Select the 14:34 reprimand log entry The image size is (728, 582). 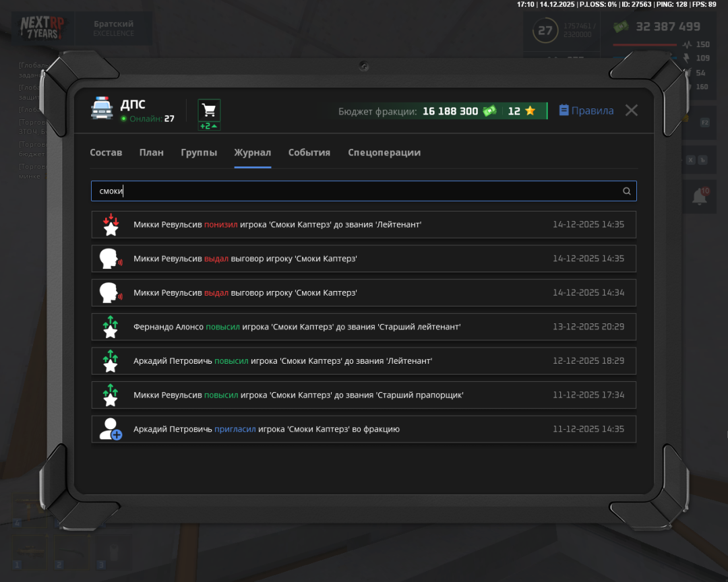(363, 293)
